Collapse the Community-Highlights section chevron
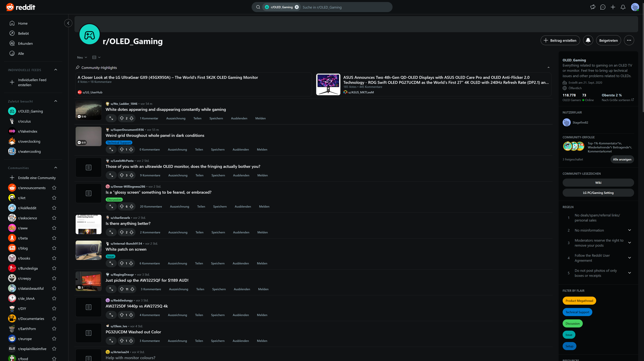 (549, 67)
